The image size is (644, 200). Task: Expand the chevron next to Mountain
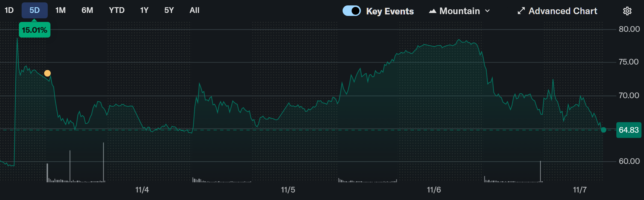point(488,11)
